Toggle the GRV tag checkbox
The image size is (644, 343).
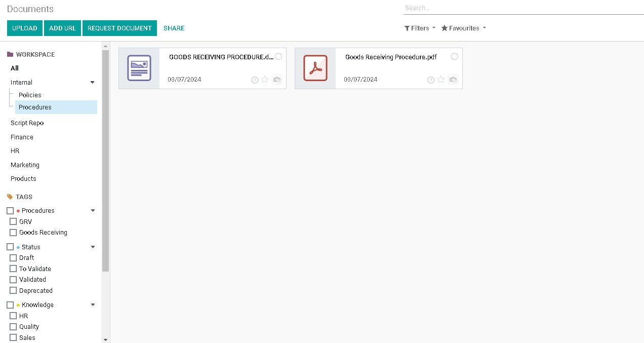pos(13,221)
